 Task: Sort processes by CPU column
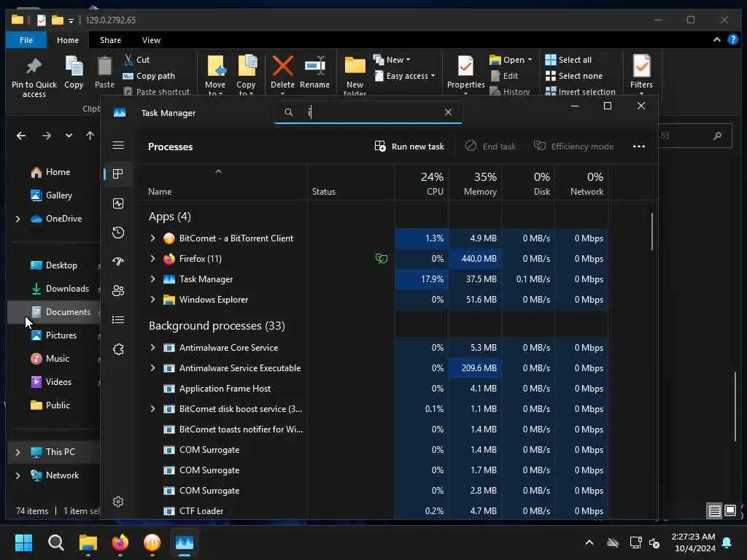pos(422,183)
